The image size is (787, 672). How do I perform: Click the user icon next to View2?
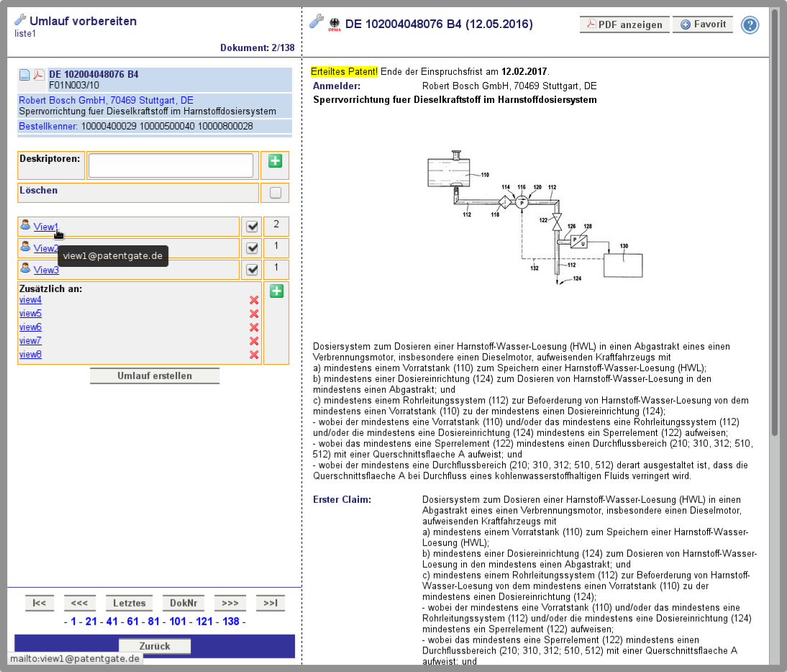(x=25, y=247)
